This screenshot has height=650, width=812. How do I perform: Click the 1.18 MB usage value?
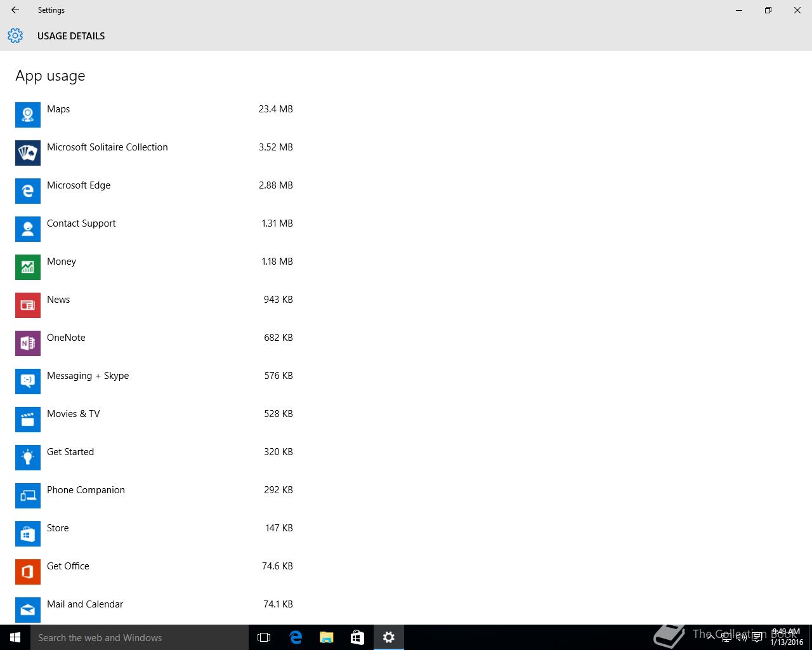(x=277, y=262)
